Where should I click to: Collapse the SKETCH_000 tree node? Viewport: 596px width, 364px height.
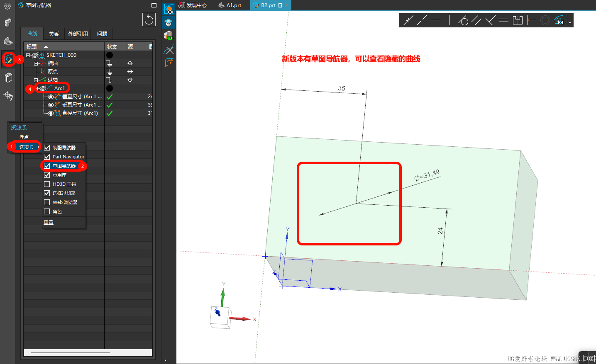click(x=28, y=55)
